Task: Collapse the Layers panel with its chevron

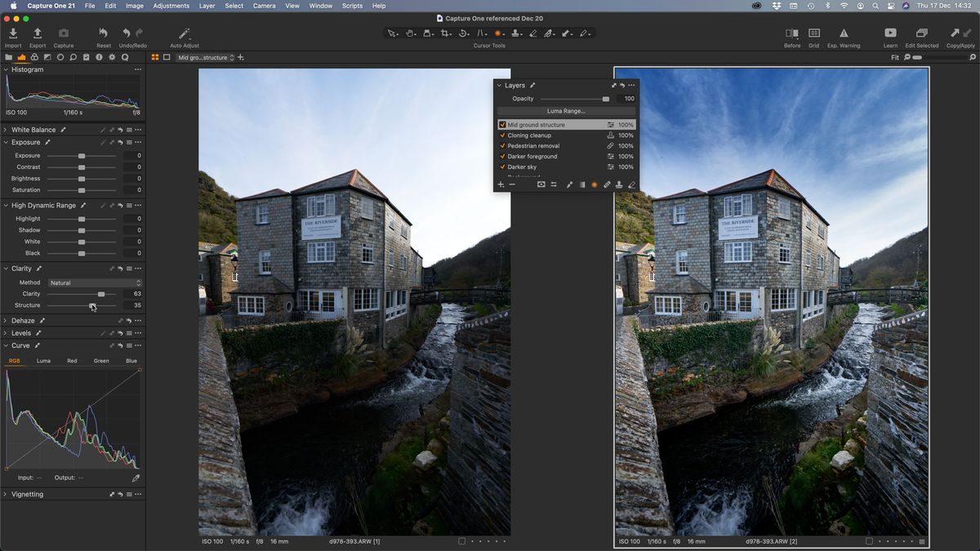Action: click(x=499, y=85)
